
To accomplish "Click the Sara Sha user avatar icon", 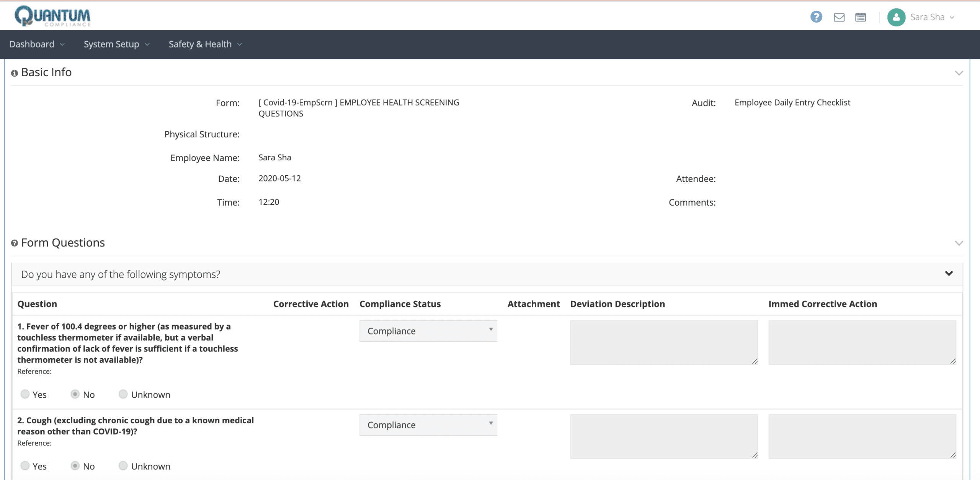I will click(896, 17).
